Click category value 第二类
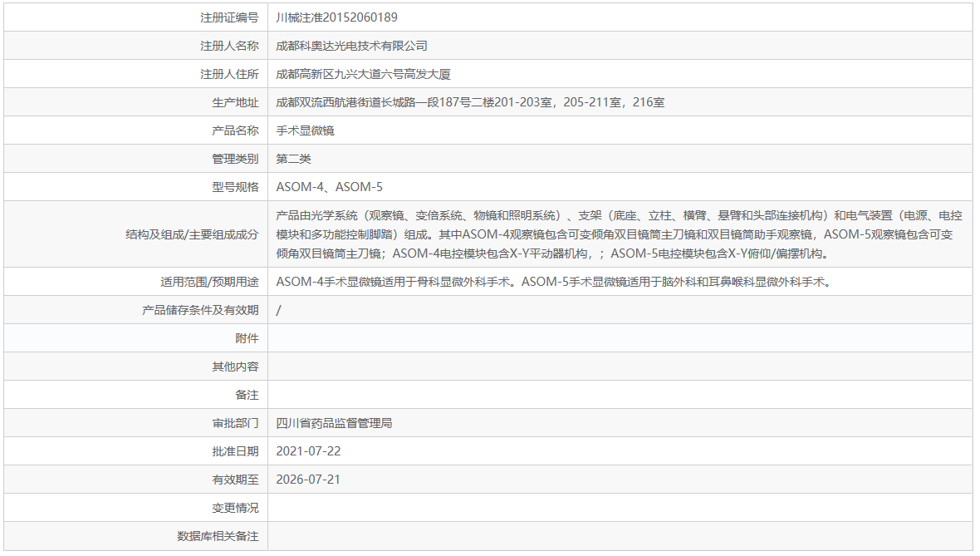 [x=293, y=158]
